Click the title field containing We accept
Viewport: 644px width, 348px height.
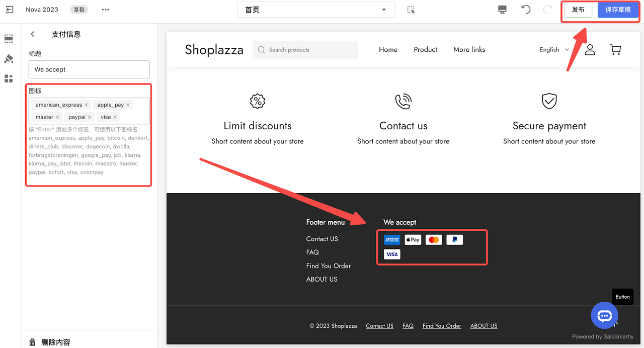click(x=89, y=69)
